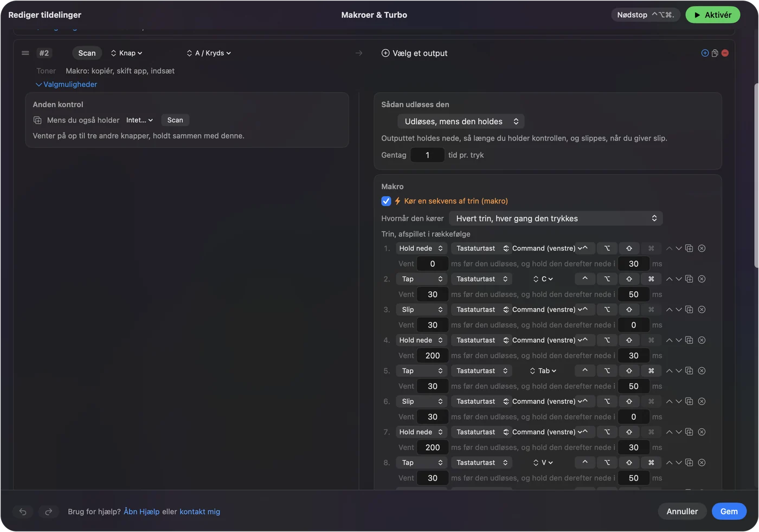Click the Scan button in Anden kontrol
Screen dimensions: 759x532
point(175,120)
